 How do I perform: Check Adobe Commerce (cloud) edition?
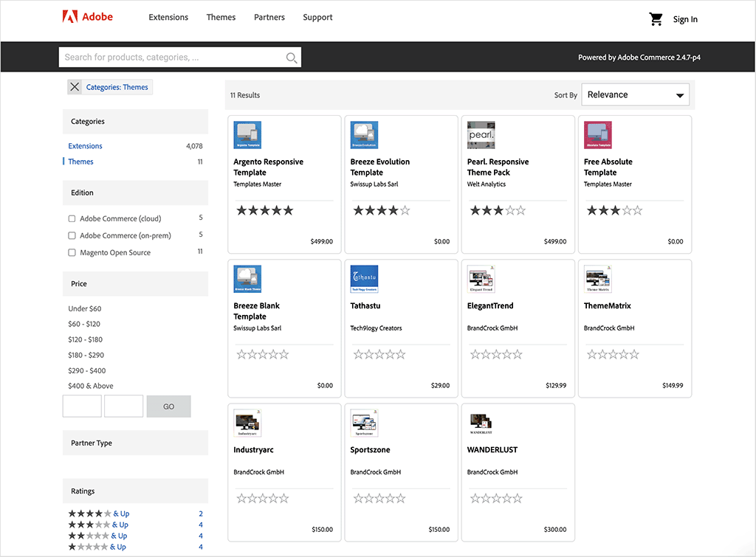pos(72,219)
